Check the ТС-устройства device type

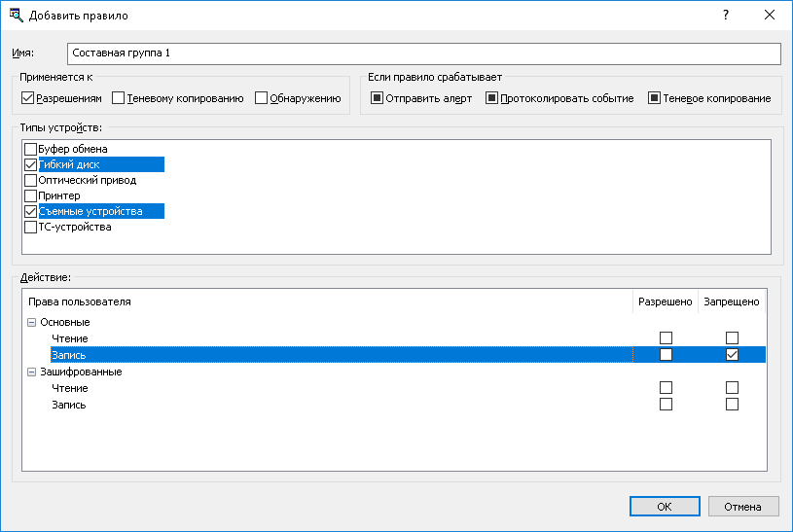[30, 227]
